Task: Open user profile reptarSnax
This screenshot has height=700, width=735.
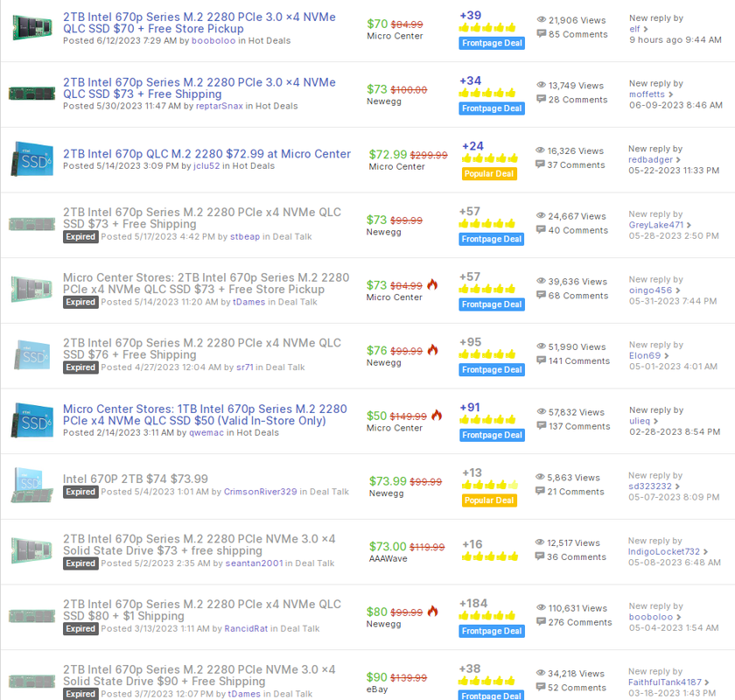Action: (x=220, y=106)
